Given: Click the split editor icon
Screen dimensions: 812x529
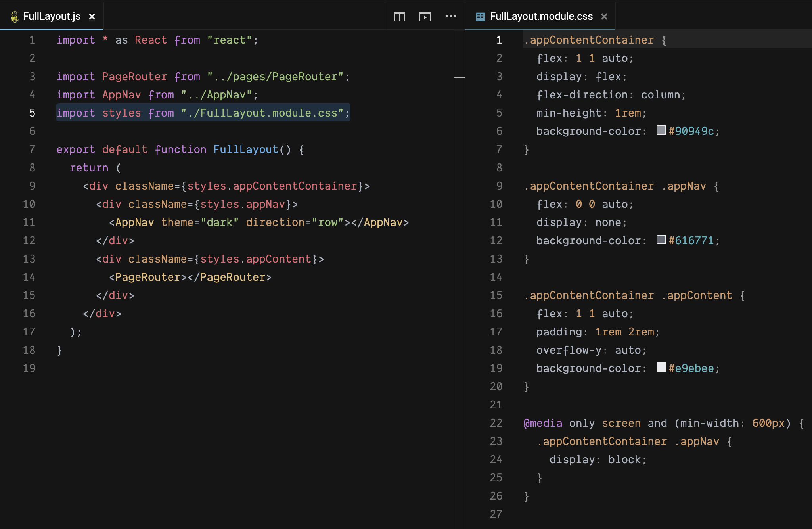Looking at the screenshot, I should [399, 17].
